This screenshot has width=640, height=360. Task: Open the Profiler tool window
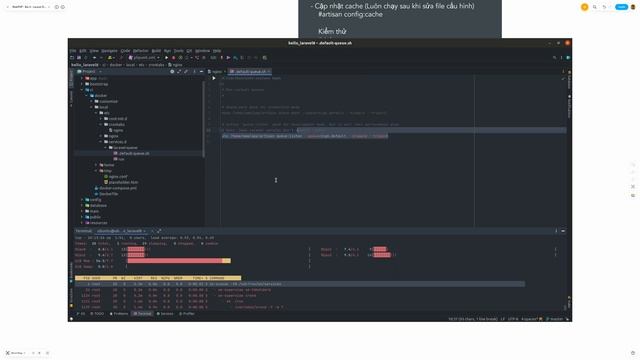(x=187, y=314)
